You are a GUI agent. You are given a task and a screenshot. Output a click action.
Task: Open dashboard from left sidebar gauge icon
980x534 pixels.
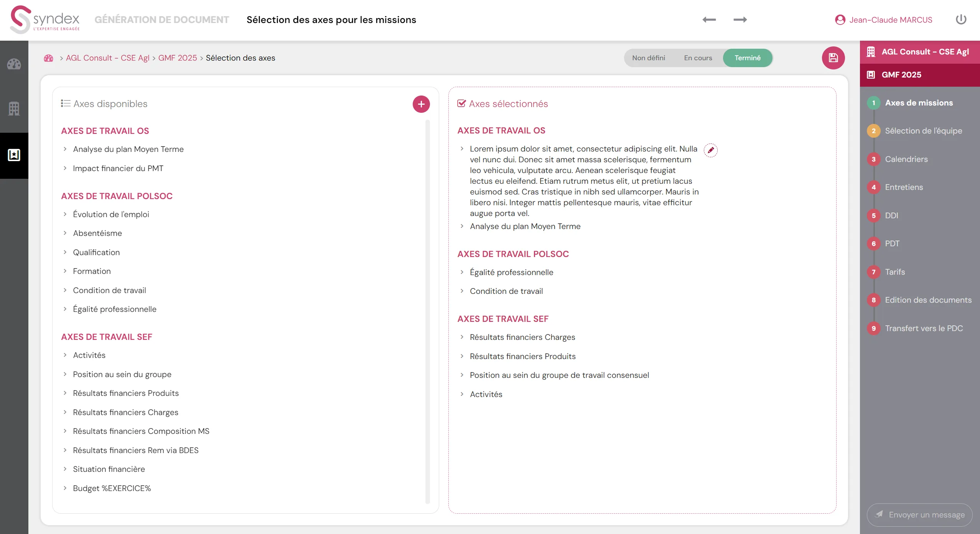point(14,64)
